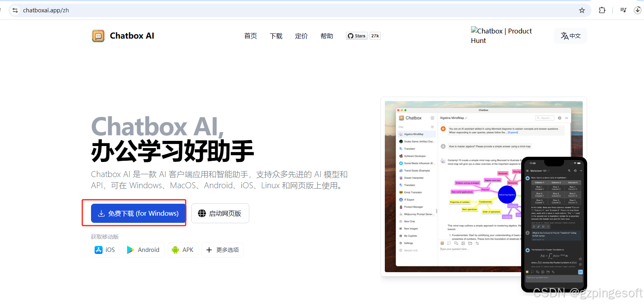Click the download arrow icon in 免费下载
644x304 pixels.
pyautogui.click(x=101, y=213)
